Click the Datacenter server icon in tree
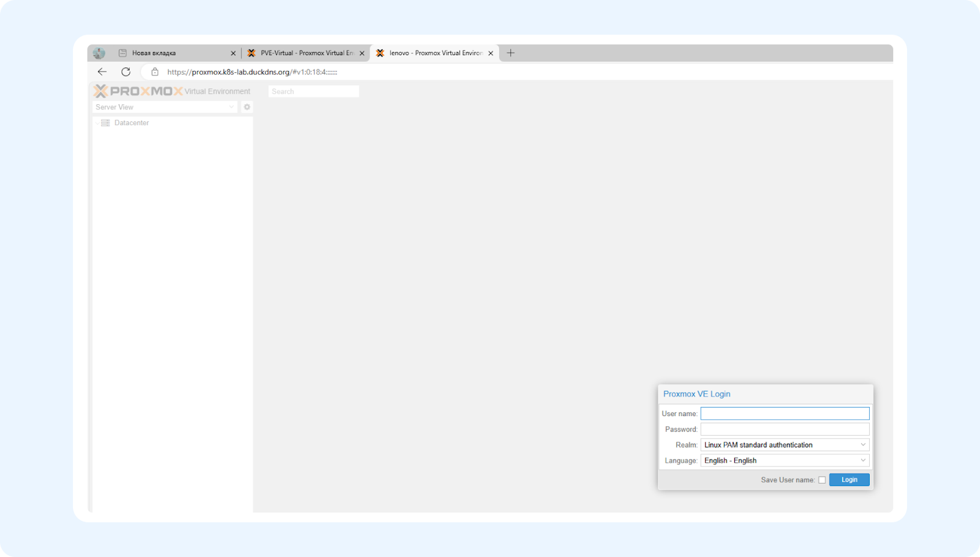The width and height of the screenshot is (980, 557). 105,123
